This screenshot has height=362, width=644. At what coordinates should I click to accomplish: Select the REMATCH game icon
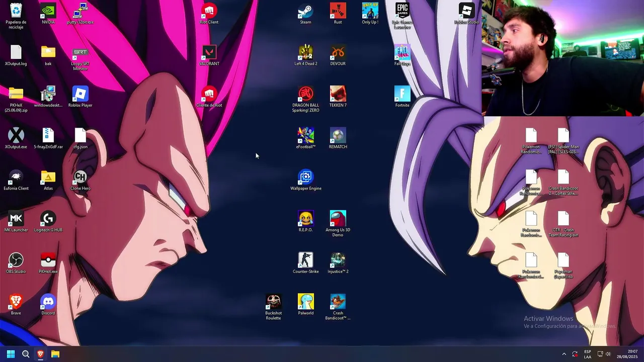(338, 138)
